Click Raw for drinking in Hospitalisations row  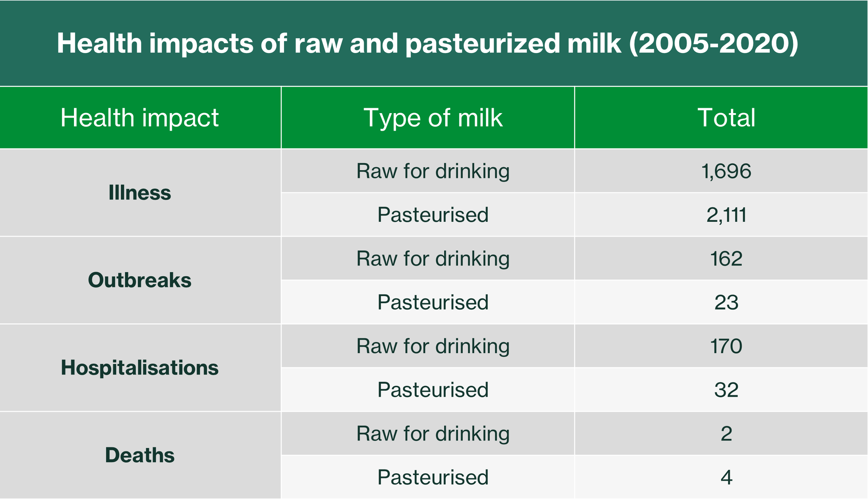click(428, 346)
